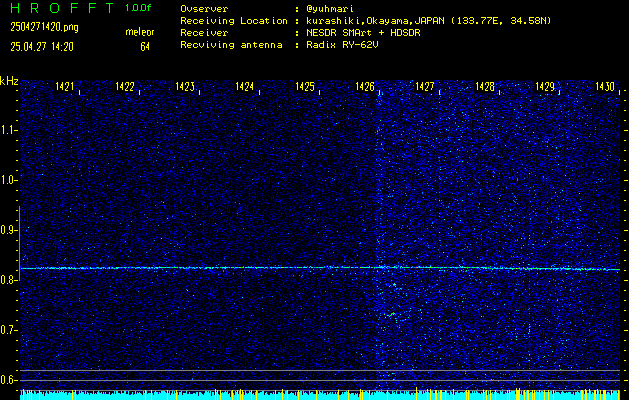Click the HROFFT title text
This screenshot has height=400, width=629.
pyautogui.click(x=62, y=8)
